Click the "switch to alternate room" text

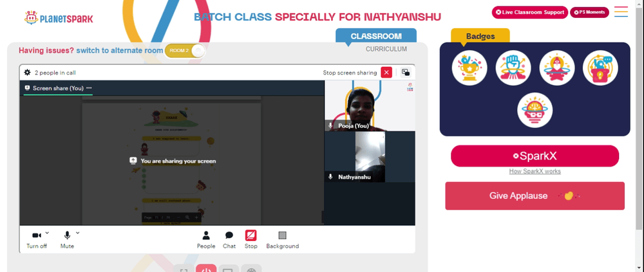[x=120, y=50]
